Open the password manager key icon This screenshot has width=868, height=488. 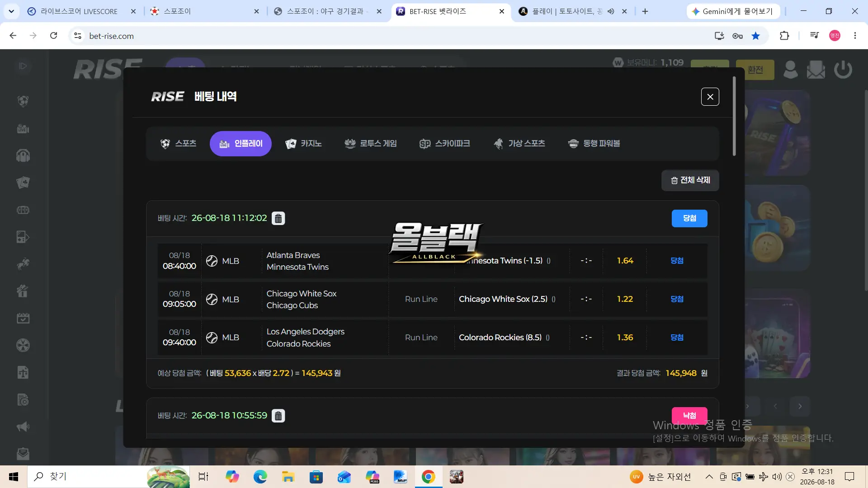[x=737, y=36]
